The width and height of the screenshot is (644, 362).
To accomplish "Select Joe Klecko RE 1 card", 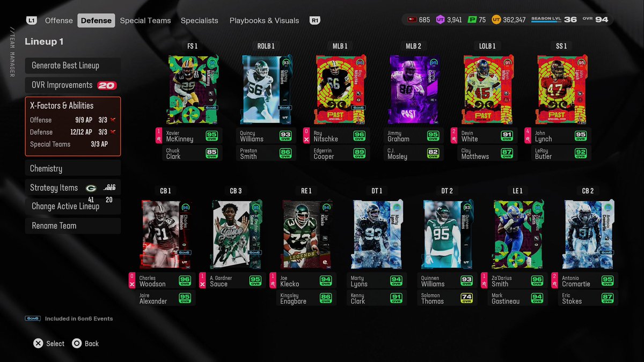I will pyautogui.click(x=307, y=234).
